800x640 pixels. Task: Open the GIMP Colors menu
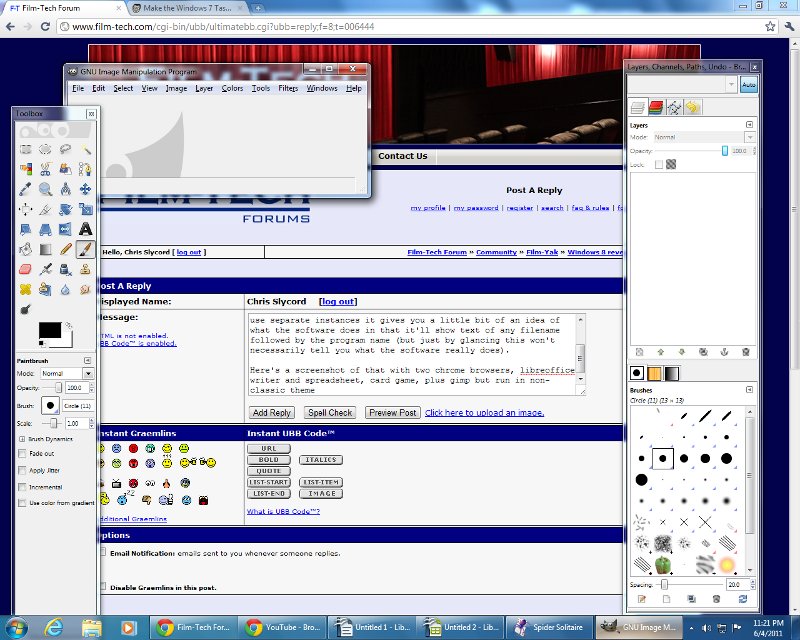pyautogui.click(x=232, y=88)
